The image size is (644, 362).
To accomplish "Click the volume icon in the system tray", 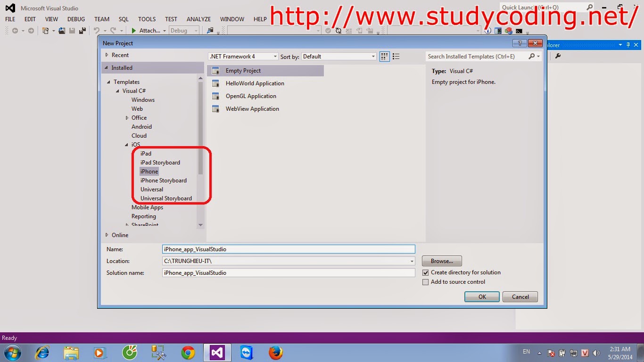I will tap(596, 353).
